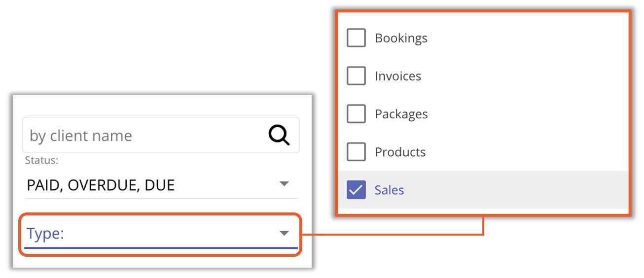Choose the Invoices option text
Image resolution: width=644 pixels, height=278 pixels.
point(398,76)
